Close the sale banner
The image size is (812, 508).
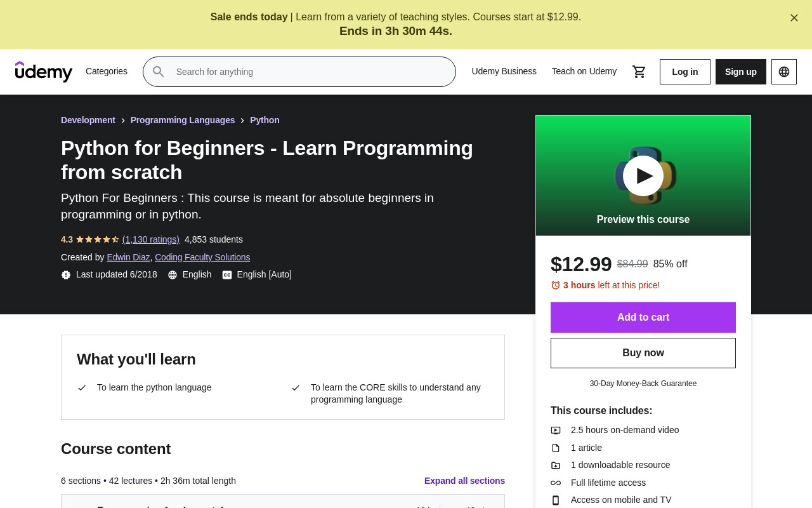click(794, 18)
